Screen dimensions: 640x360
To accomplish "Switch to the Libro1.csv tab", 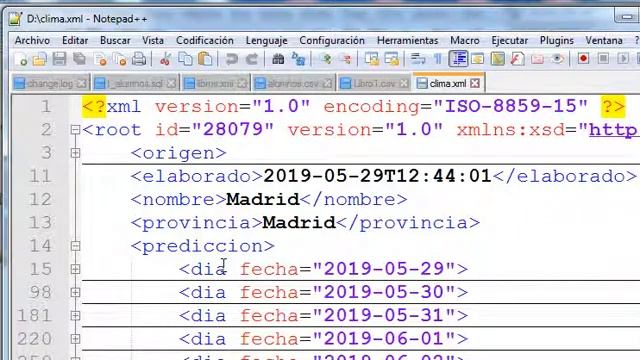I will click(374, 83).
